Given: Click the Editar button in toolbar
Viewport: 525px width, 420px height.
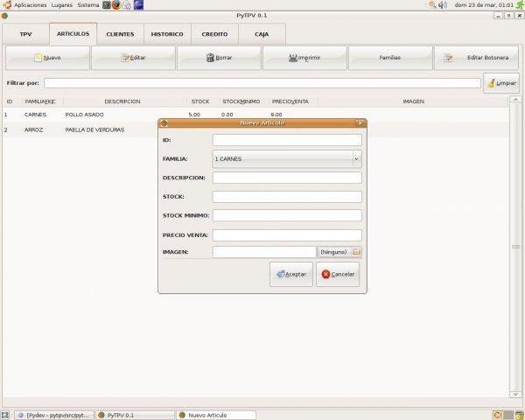Looking at the screenshot, I should (133, 58).
